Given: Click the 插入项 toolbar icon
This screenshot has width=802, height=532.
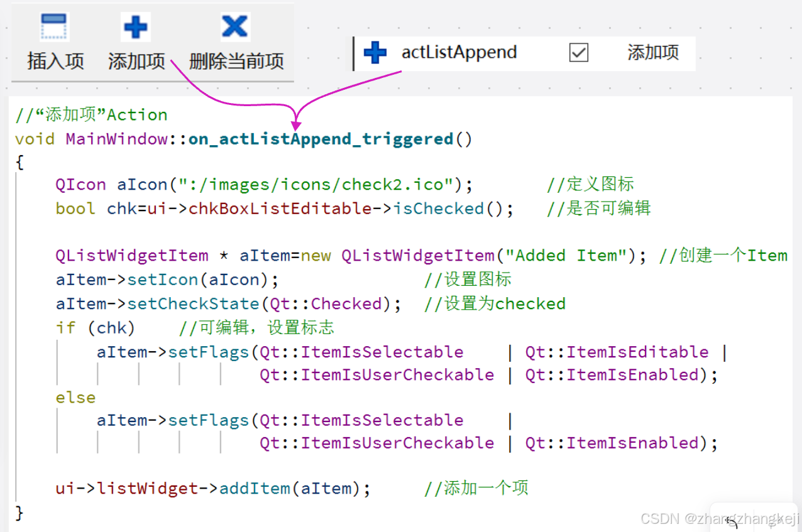Looking at the screenshot, I should coord(54,28).
